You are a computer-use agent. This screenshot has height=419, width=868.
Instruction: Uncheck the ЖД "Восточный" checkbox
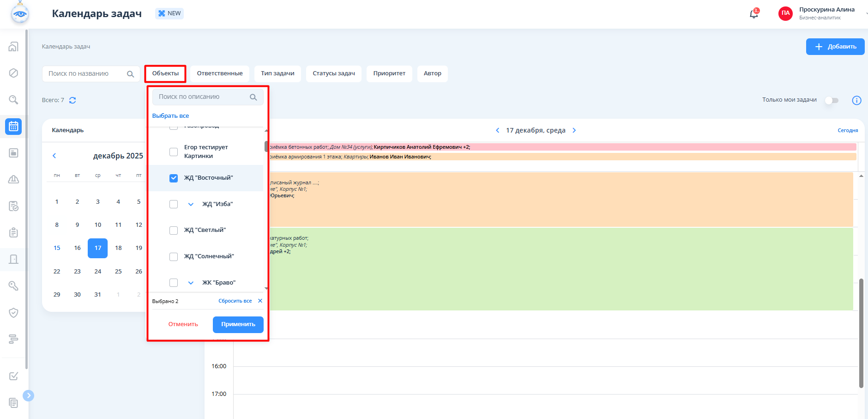click(x=174, y=178)
